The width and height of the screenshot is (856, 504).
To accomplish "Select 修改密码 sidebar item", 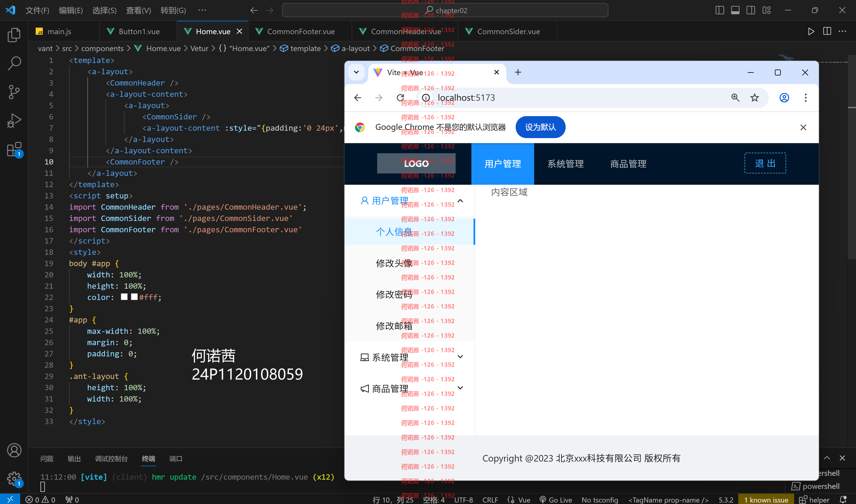I will click(x=410, y=294).
